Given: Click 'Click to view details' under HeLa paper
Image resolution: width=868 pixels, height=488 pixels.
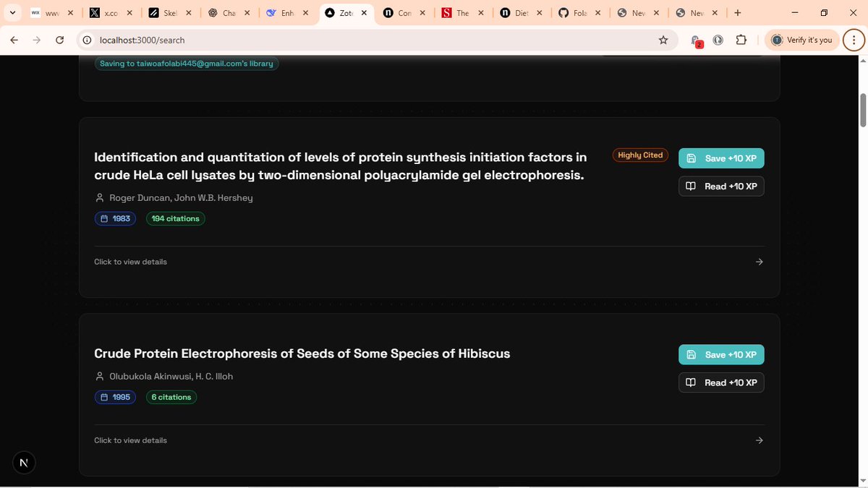Looking at the screenshot, I should (x=130, y=262).
